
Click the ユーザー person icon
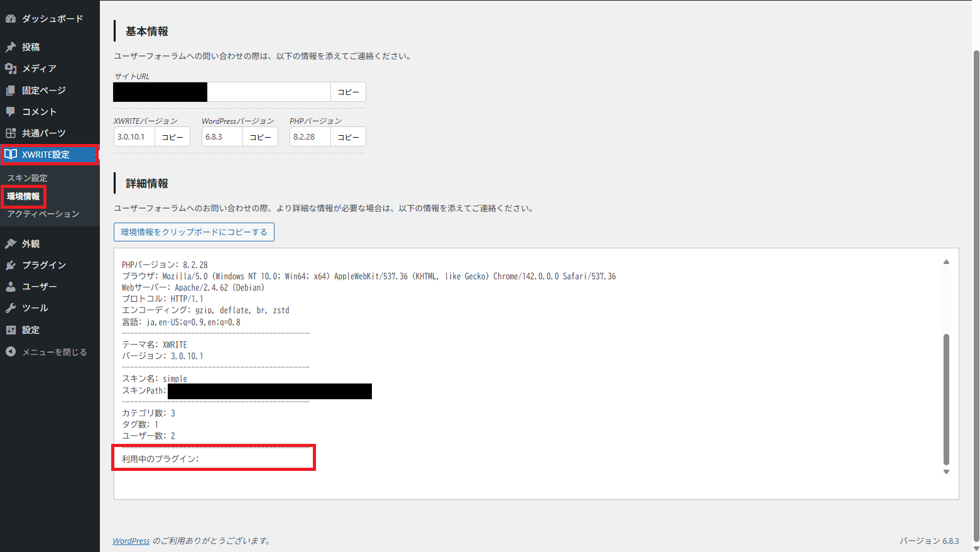coord(11,287)
